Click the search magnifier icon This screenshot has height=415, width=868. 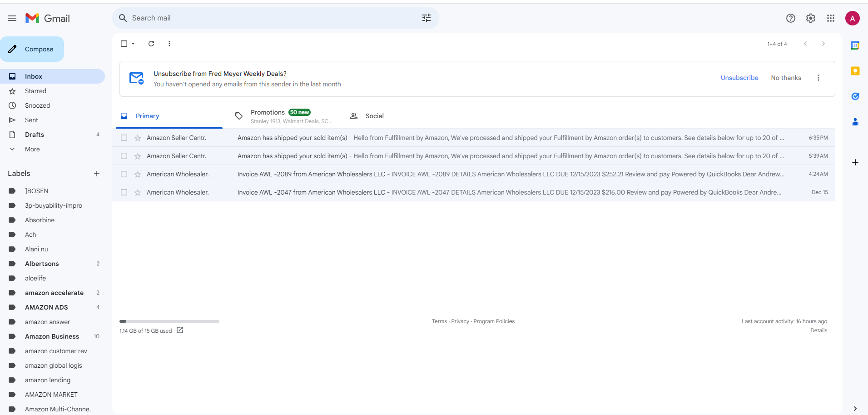point(123,18)
